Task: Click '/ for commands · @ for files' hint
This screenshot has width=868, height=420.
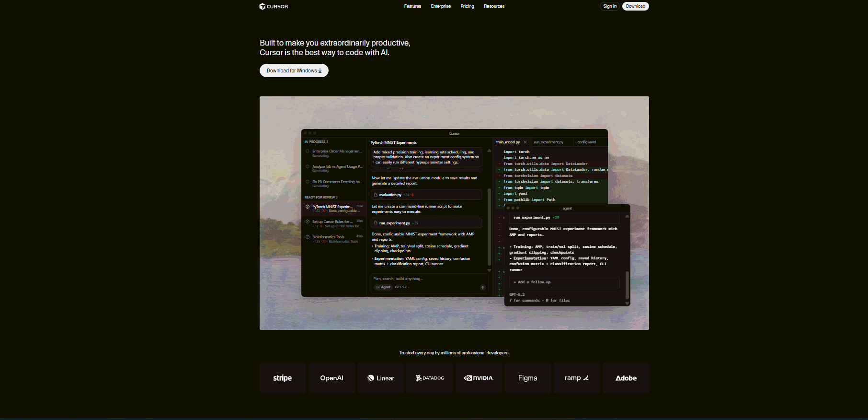Action: pyautogui.click(x=539, y=300)
